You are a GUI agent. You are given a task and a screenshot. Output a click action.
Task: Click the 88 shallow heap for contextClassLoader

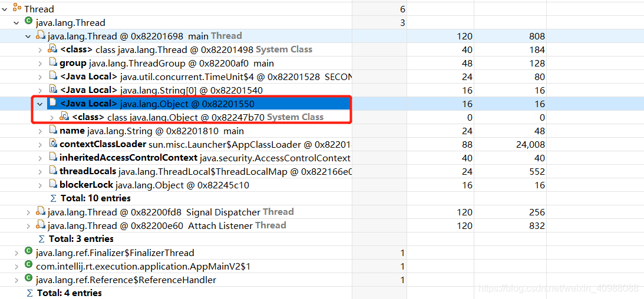click(x=467, y=145)
